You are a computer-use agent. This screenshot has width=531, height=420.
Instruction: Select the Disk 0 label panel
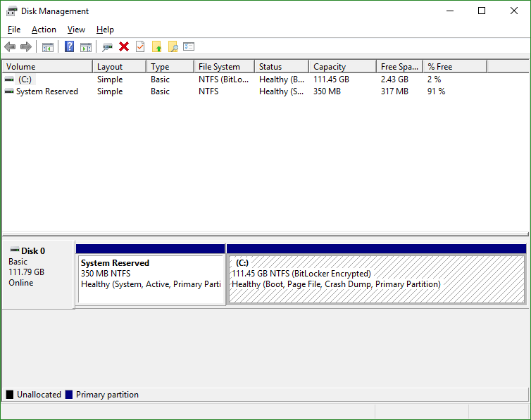coord(38,274)
